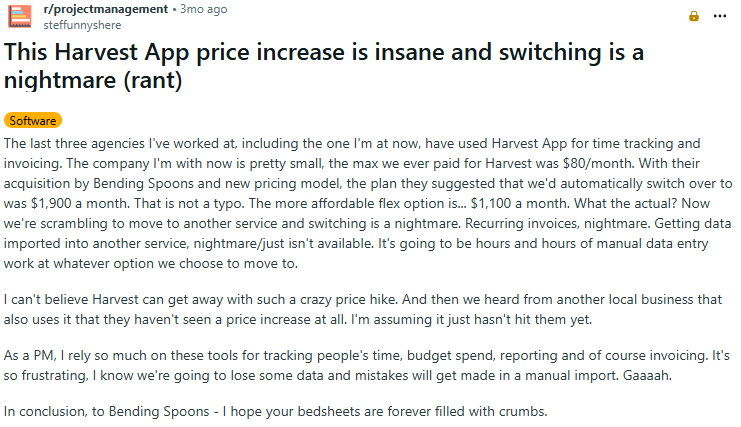
Task: Click the word (rant) in the title
Action: pos(153,80)
